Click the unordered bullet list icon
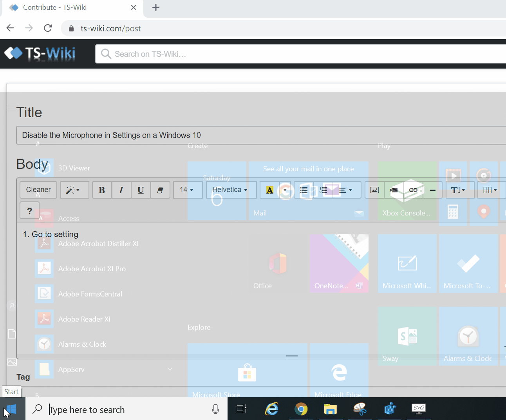The height and width of the screenshot is (420, 506). [304, 190]
